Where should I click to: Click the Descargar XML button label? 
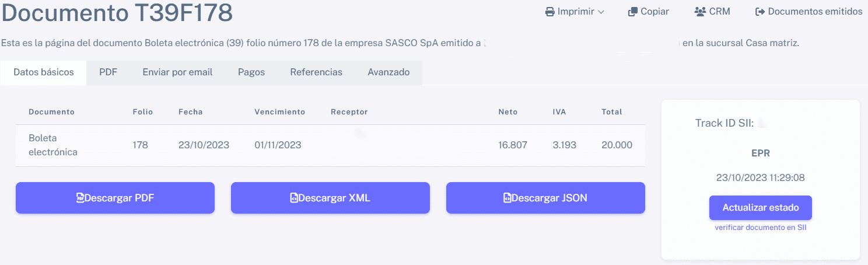[x=334, y=198]
